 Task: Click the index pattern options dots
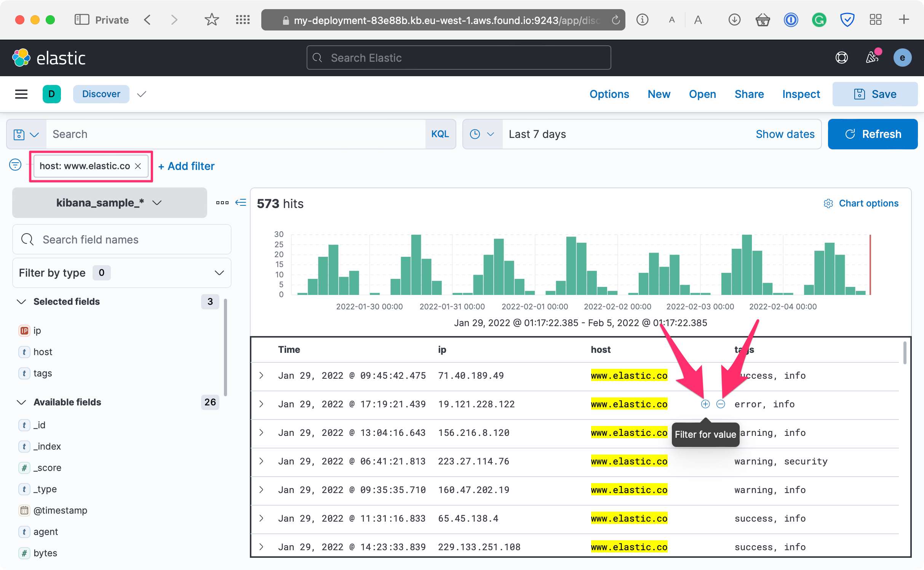point(222,202)
